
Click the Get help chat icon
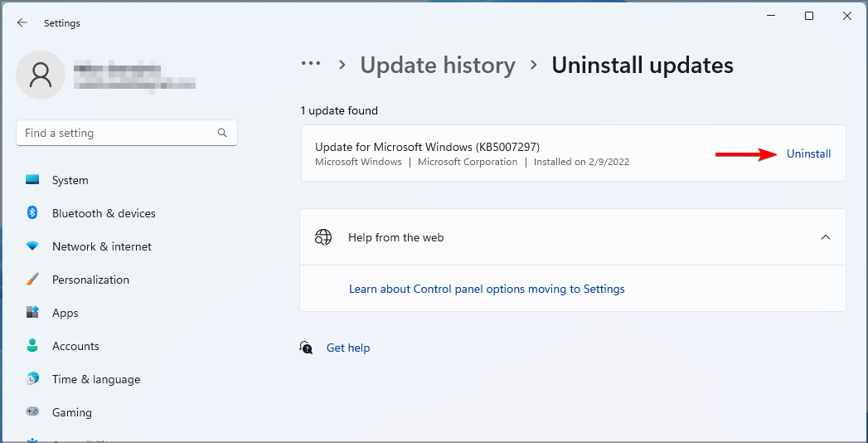pos(306,348)
